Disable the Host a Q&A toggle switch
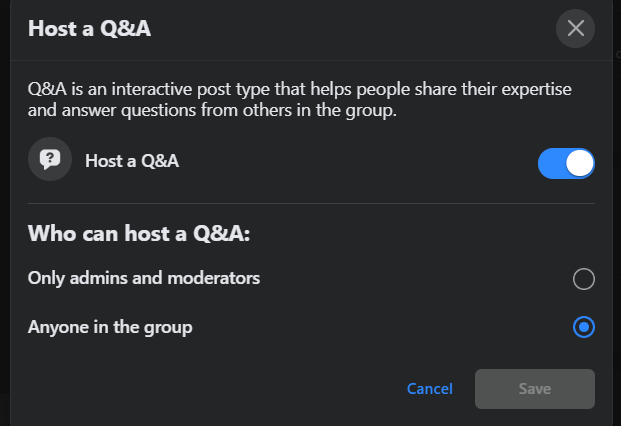 [x=566, y=163]
